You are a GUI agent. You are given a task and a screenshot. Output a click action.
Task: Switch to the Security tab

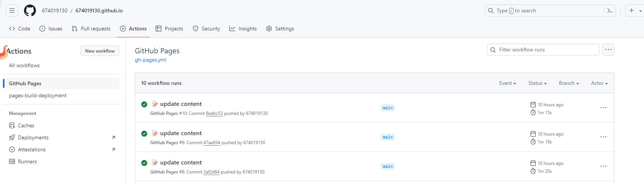pyautogui.click(x=206, y=29)
